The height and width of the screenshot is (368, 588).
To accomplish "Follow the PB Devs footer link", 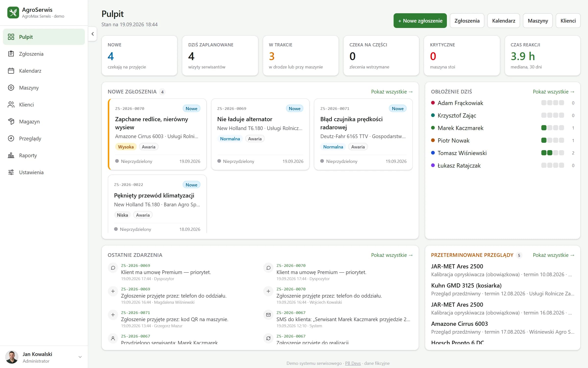I will (353, 363).
